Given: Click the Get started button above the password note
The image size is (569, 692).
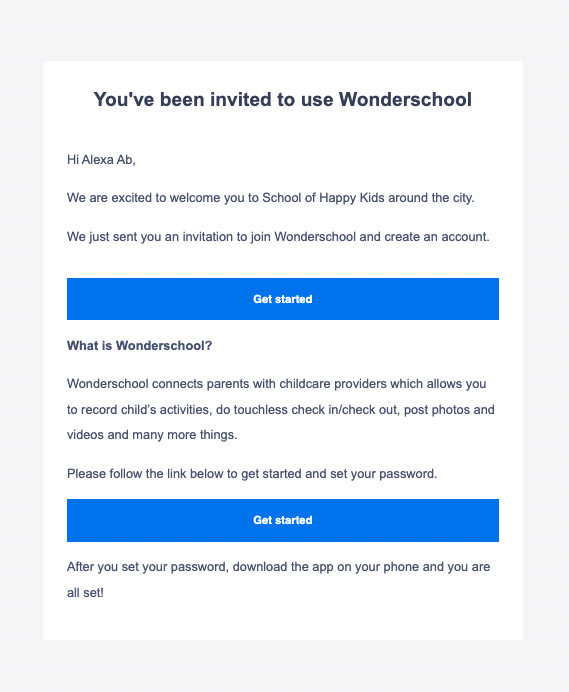Looking at the screenshot, I should coord(283,520).
